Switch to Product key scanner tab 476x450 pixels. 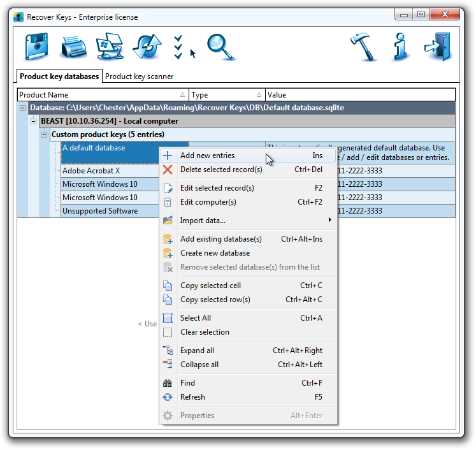point(139,76)
